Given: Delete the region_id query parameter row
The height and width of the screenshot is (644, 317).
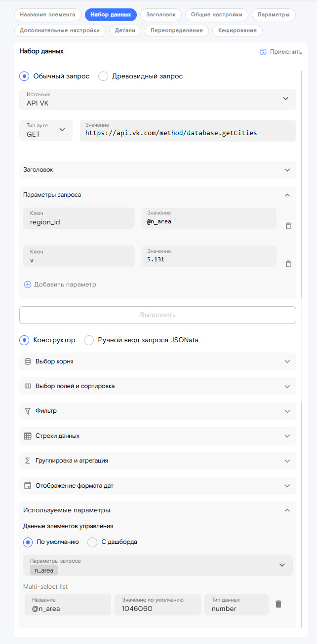Looking at the screenshot, I should pyautogui.click(x=288, y=225).
